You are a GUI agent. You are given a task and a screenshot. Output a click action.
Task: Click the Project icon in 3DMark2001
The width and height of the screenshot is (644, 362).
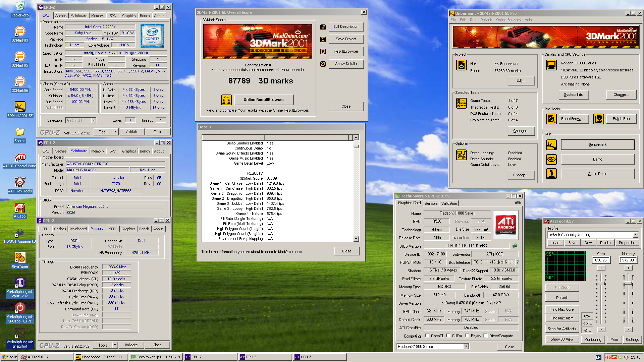click(462, 65)
